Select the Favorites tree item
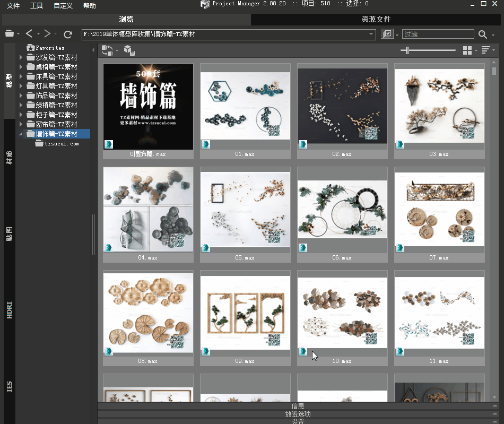504x424 pixels. (50, 48)
